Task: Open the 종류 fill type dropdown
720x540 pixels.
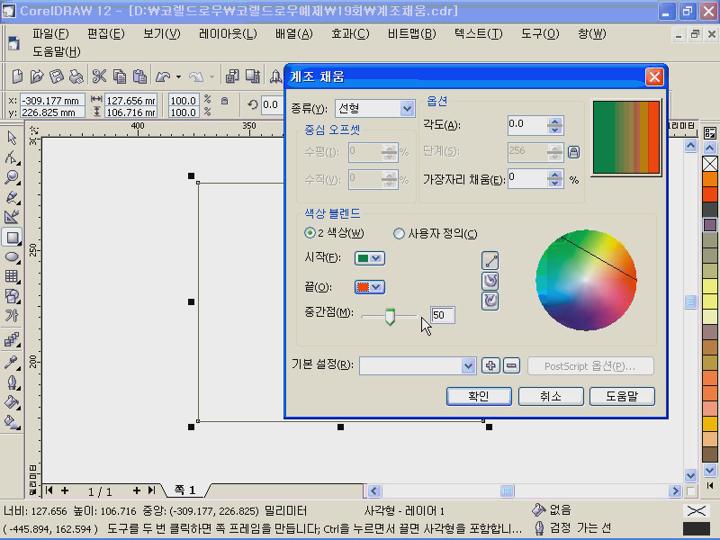Action: (406, 109)
